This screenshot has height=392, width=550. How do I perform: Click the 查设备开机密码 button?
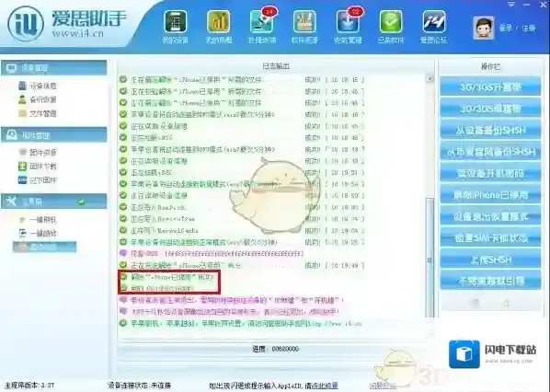490,173
